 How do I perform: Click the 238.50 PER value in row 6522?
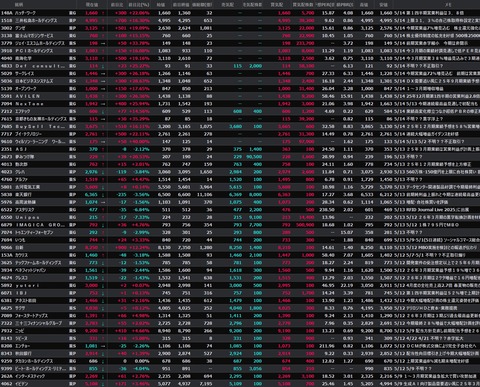(x=327, y=210)
